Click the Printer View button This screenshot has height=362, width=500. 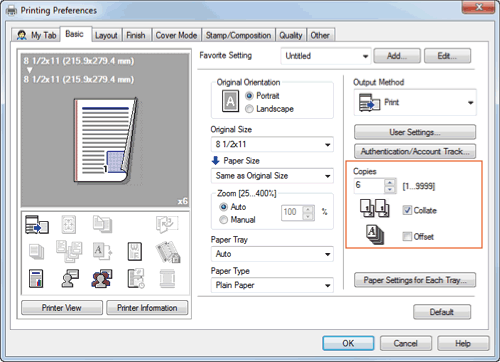pos(62,308)
